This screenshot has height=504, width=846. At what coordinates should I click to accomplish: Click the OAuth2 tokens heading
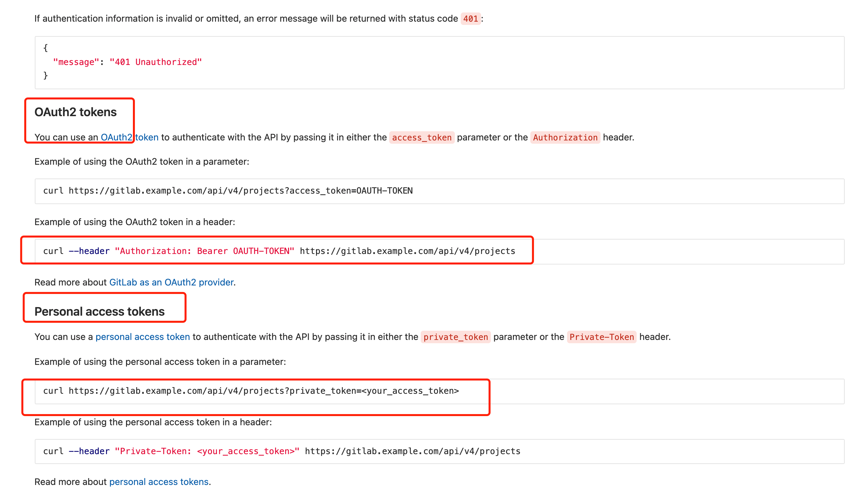[75, 112]
